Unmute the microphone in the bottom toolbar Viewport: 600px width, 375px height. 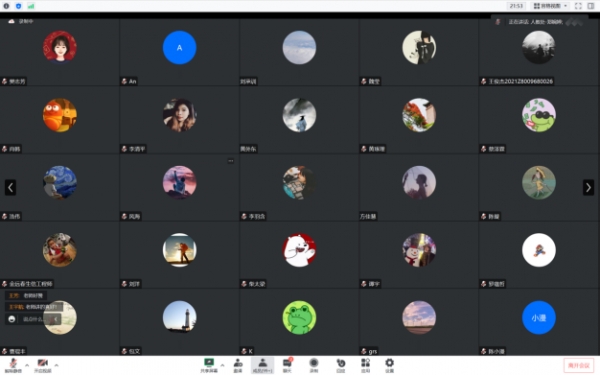pyautogui.click(x=13, y=365)
